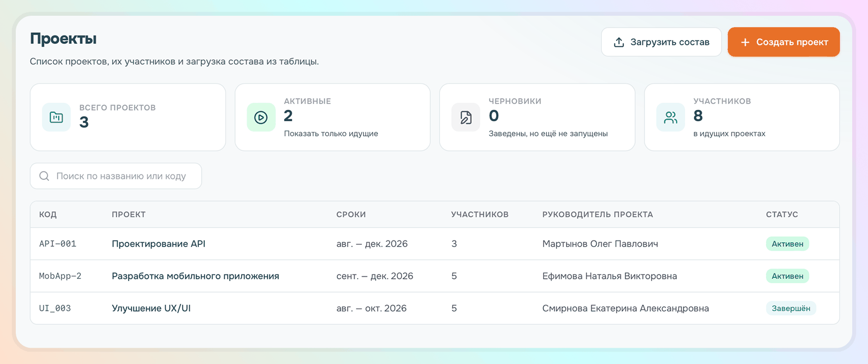Filter with Показать только идущие
868x364 pixels.
tap(331, 133)
